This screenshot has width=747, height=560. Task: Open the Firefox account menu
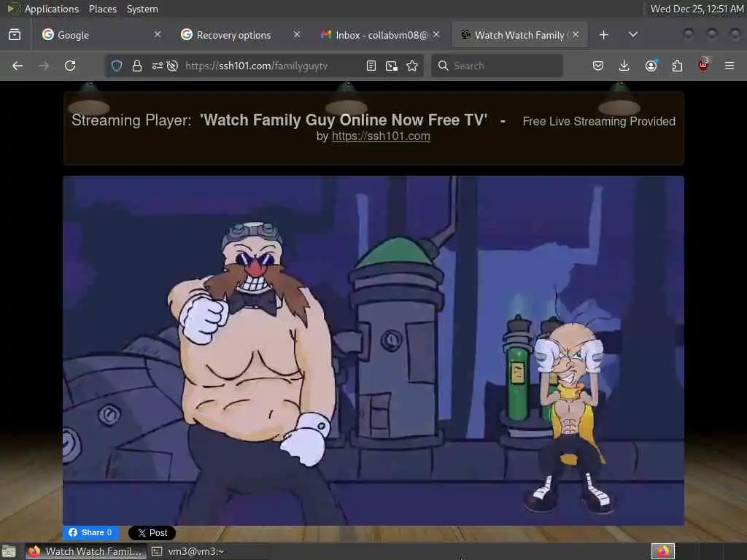pyautogui.click(x=651, y=66)
